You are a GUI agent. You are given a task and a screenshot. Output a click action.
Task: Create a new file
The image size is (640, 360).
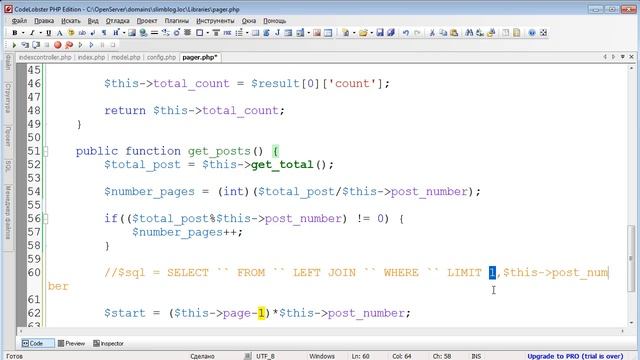click(346, 33)
